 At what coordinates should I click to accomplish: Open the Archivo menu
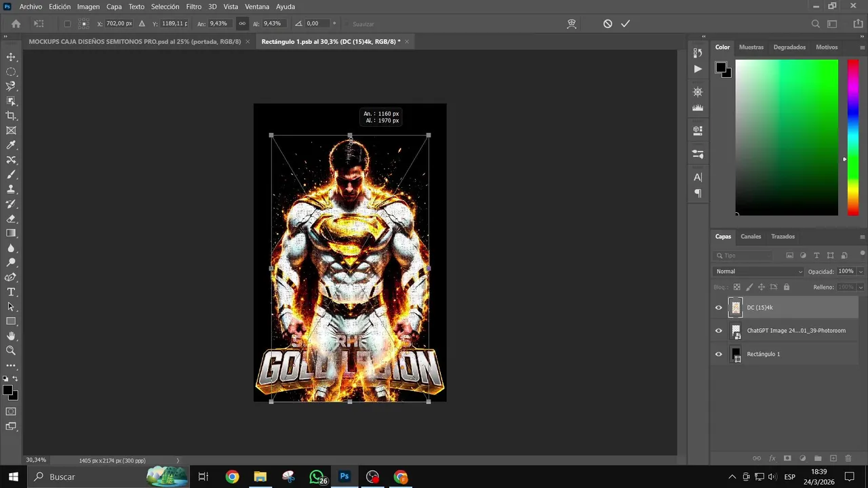pyautogui.click(x=31, y=7)
